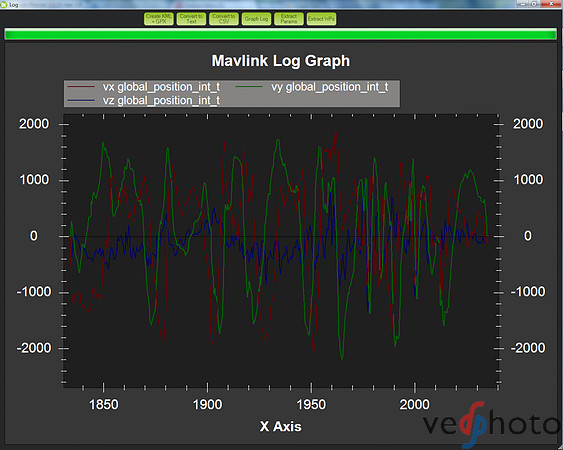Click the right axis -2000 label

tap(528, 348)
